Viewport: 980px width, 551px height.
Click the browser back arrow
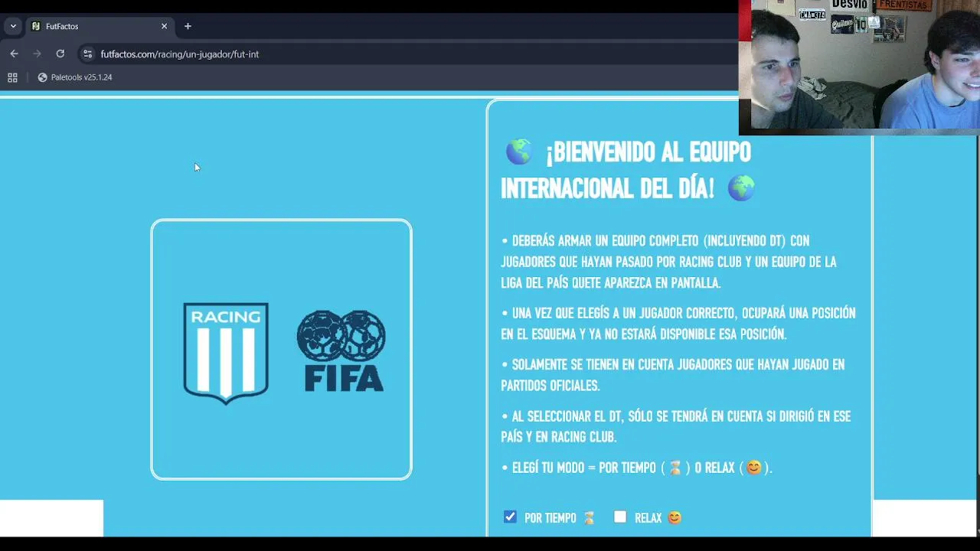[x=14, y=54]
